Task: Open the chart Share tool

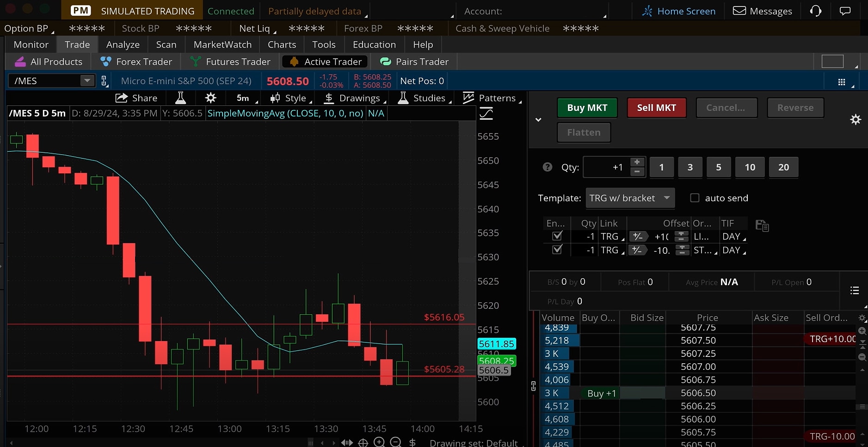Action: coord(136,98)
